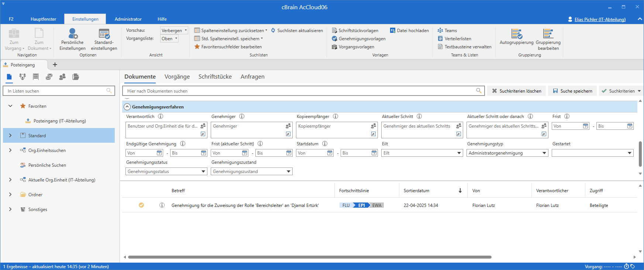Expand the Org.Einheitssuchen tree node
644x270 pixels.
10,150
